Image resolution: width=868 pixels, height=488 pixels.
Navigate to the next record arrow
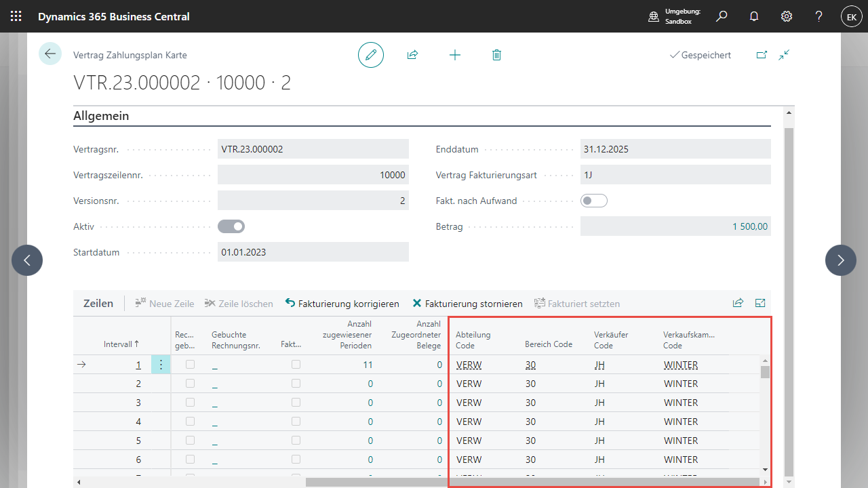point(841,260)
